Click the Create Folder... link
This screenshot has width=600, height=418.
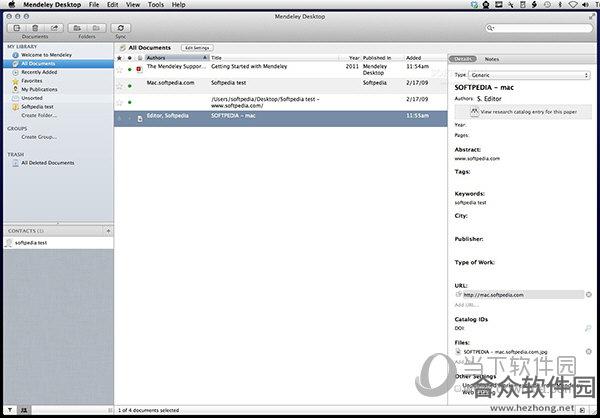point(39,116)
